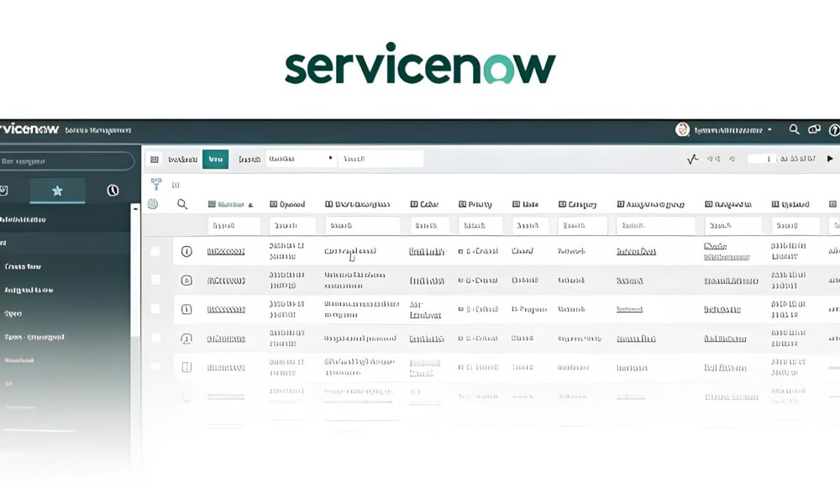Sort by the Number column header
Screen dimensions: 840x504
click(x=230, y=204)
